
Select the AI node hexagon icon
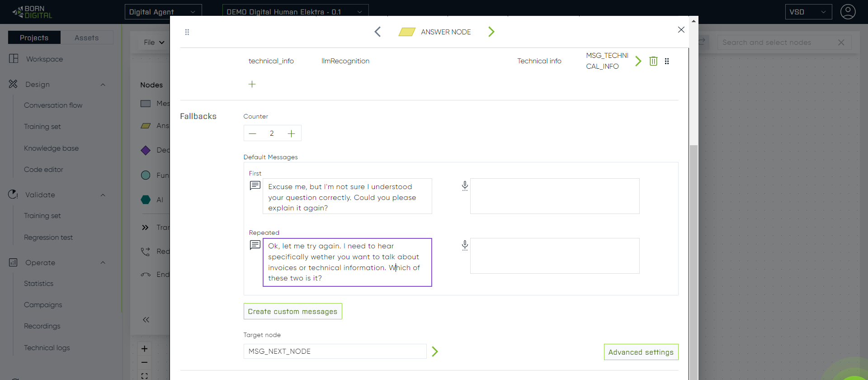pos(146,199)
